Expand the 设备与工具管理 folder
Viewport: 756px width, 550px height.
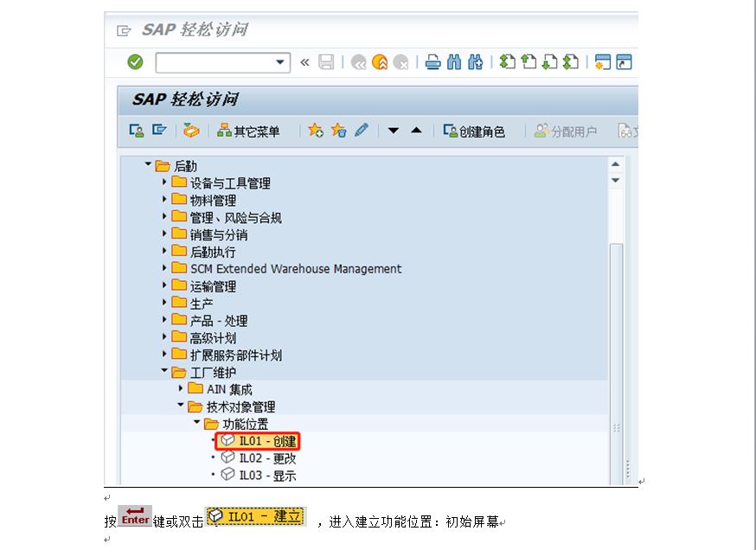pos(164,182)
